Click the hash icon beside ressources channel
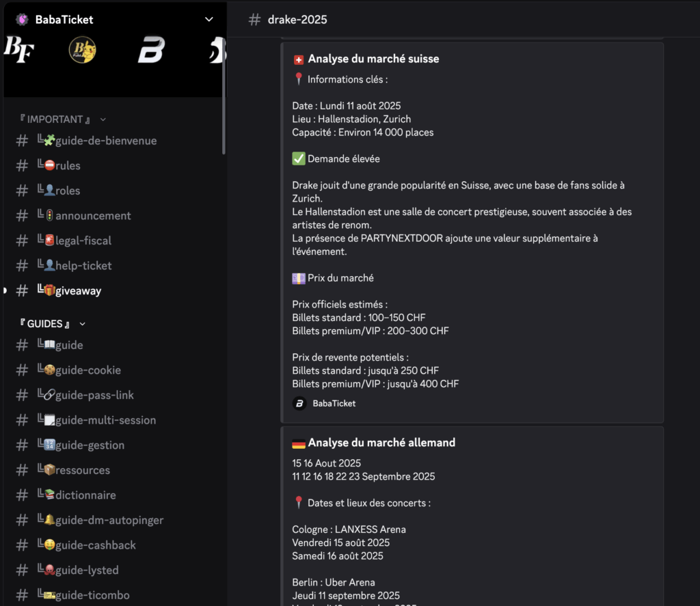This screenshot has height=606, width=700. [22, 471]
